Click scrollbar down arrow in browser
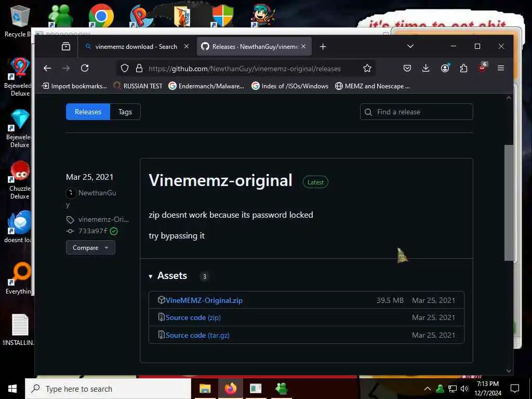This screenshot has width=532, height=399. pyautogui.click(x=509, y=371)
